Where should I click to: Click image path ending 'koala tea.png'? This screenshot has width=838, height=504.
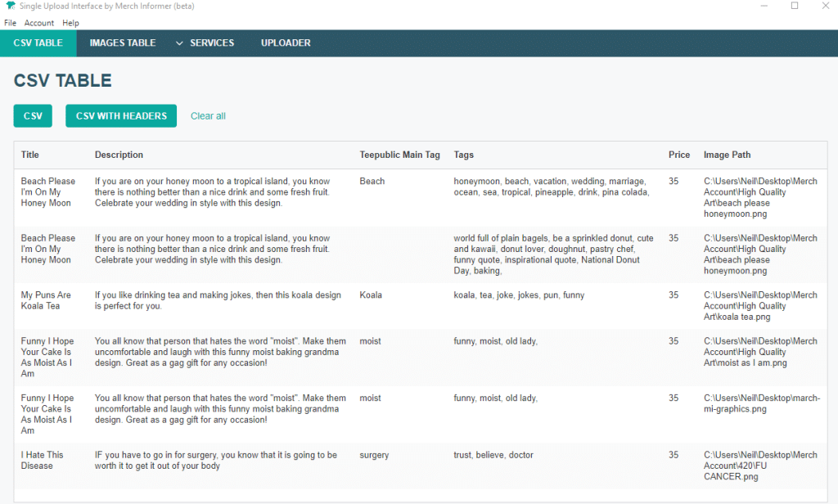click(760, 306)
